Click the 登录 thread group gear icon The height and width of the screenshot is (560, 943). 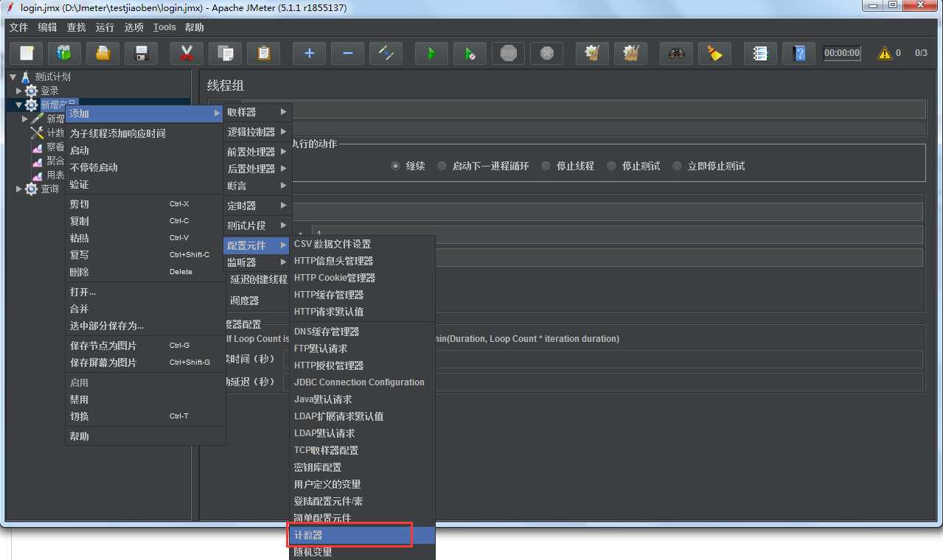click(31, 91)
